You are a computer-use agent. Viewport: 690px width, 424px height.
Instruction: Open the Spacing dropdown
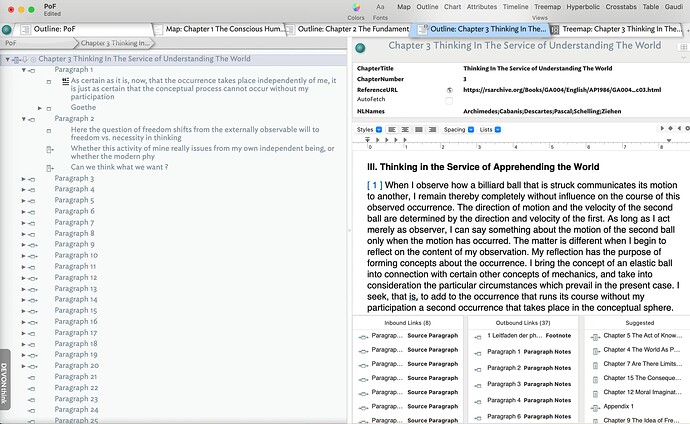pyautogui.click(x=459, y=129)
